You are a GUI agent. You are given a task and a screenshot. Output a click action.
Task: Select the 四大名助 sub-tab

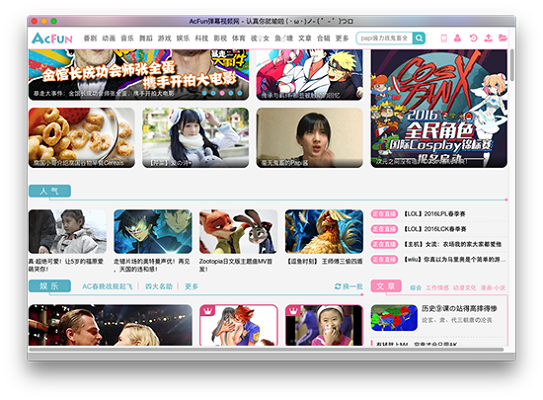point(159,286)
